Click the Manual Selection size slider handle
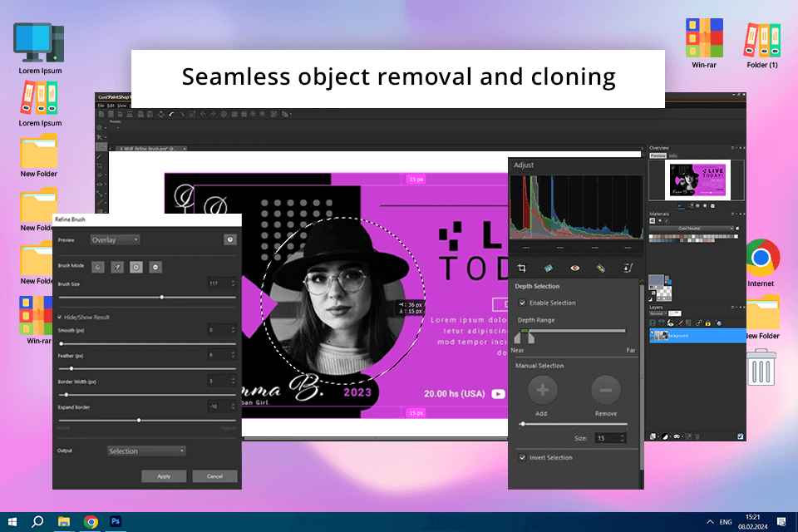Screen dimensions: 798x532 [x=522, y=424]
